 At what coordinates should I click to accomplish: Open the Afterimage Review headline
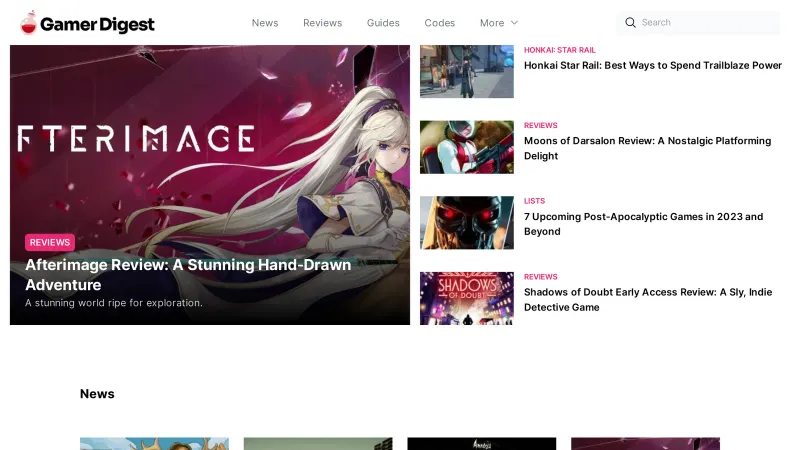click(187, 275)
